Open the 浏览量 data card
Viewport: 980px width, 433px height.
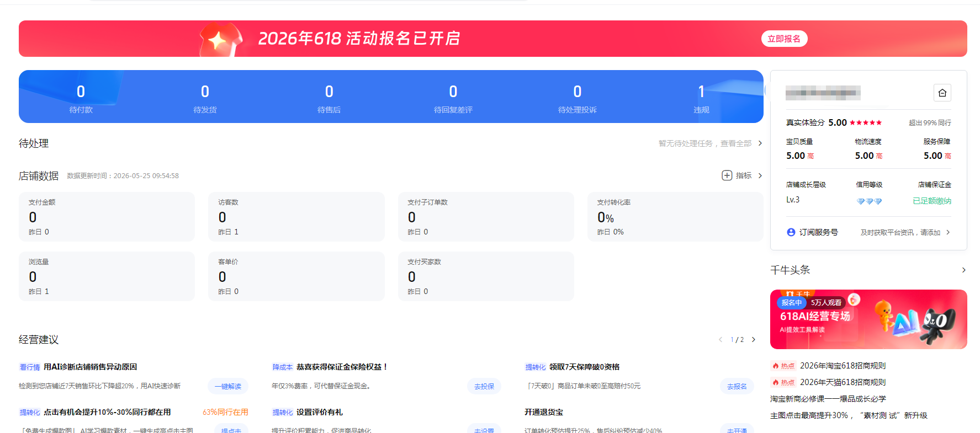pyautogui.click(x=107, y=276)
